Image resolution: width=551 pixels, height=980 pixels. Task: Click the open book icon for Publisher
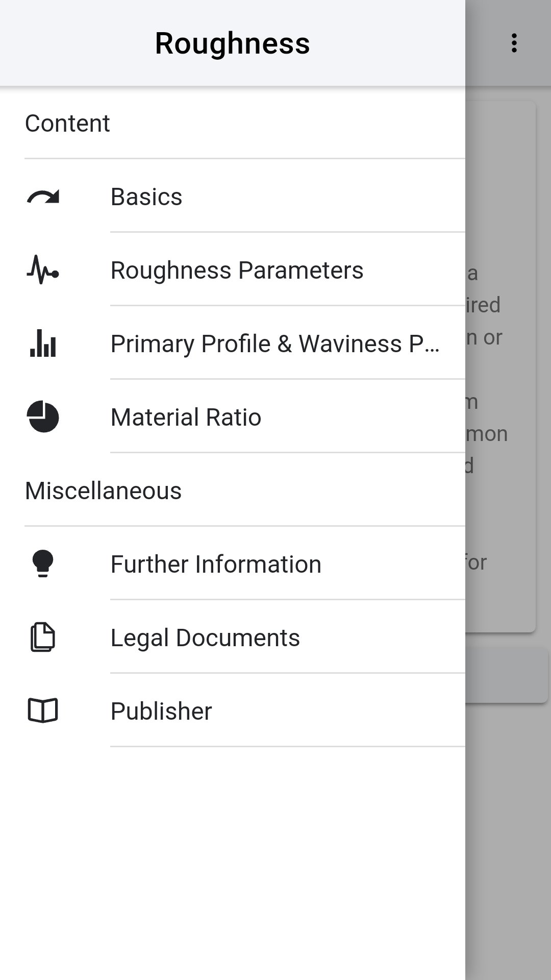pyautogui.click(x=43, y=711)
